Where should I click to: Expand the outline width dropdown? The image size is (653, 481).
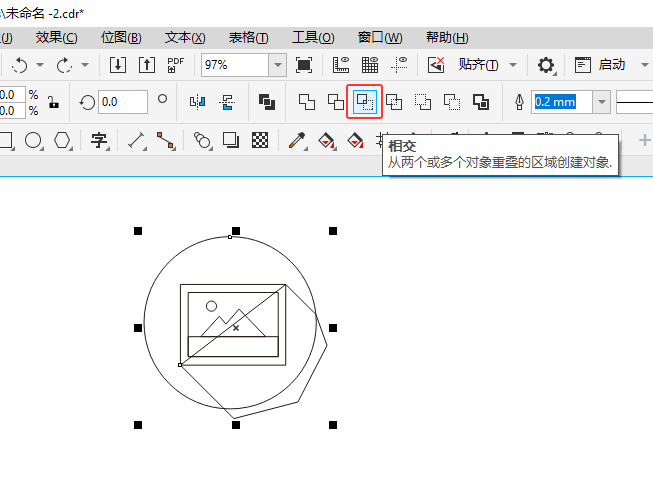[x=602, y=102]
